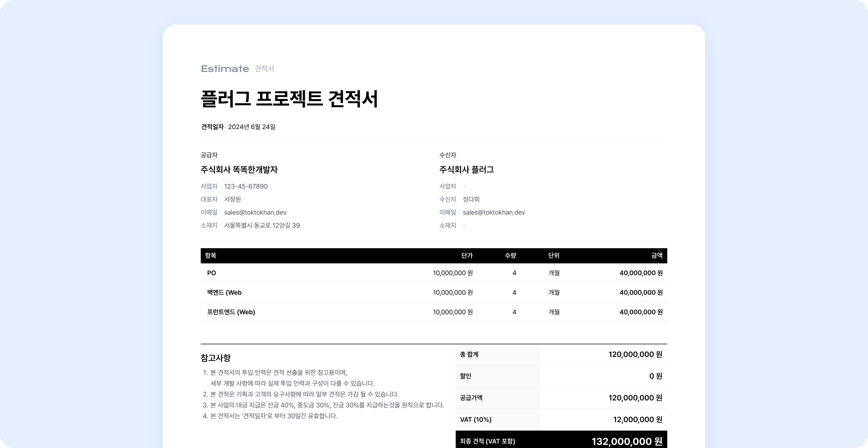Click representative name 서장원
Image resolution: width=868 pixels, height=448 pixels.
tap(233, 199)
